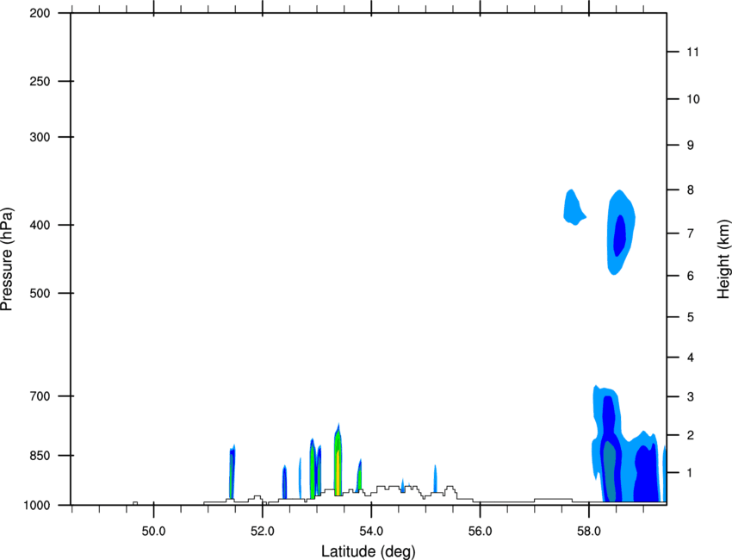Click latitude label 54.0
The width and height of the screenshot is (732, 560).
pyautogui.click(x=372, y=532)
